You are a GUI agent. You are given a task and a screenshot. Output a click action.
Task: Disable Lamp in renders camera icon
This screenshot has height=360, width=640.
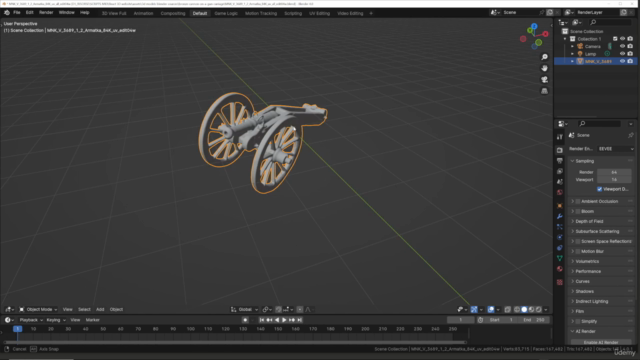pos(630,53)
